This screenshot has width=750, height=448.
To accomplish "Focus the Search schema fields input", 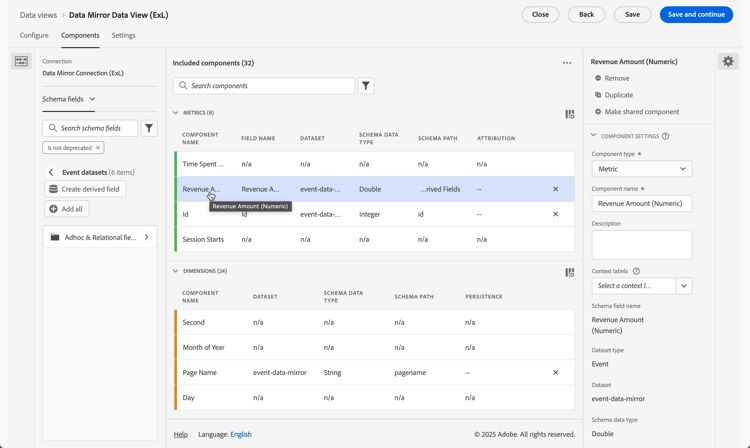I will [90, 128].
